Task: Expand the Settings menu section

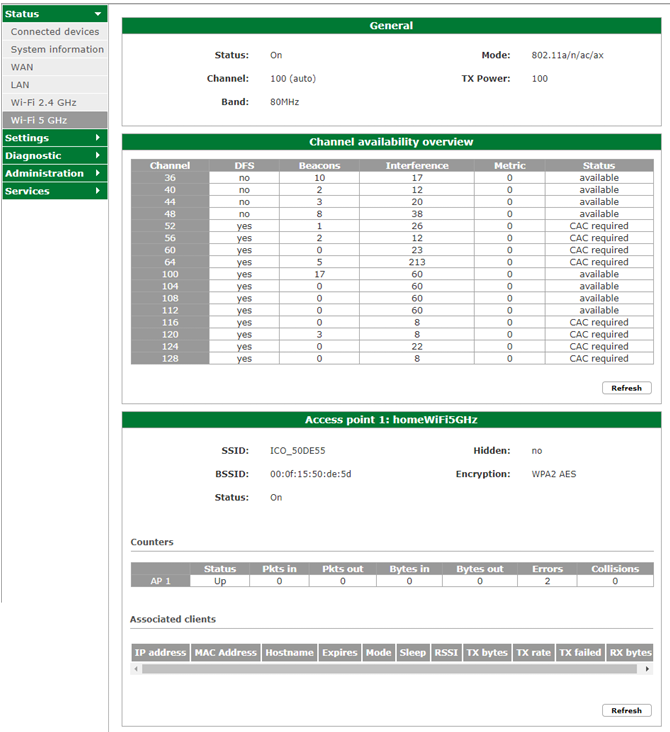Action: 55,138
